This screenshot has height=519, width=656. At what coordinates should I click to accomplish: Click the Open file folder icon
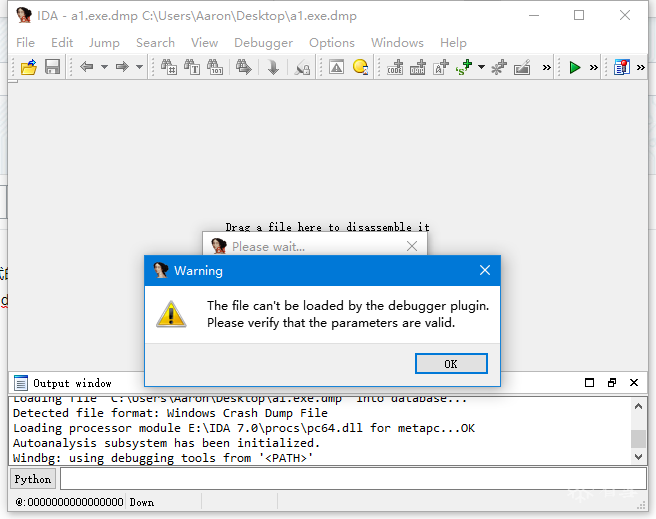[28, 67]
